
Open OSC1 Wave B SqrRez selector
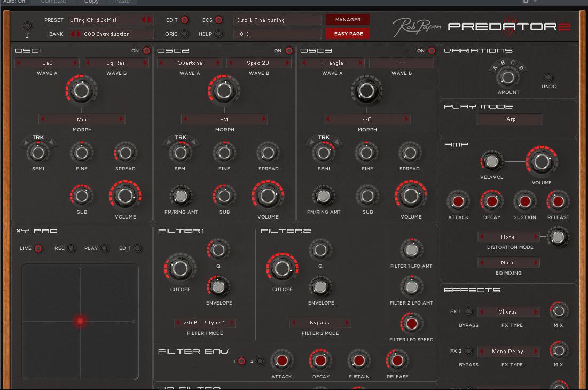(116, 63)
